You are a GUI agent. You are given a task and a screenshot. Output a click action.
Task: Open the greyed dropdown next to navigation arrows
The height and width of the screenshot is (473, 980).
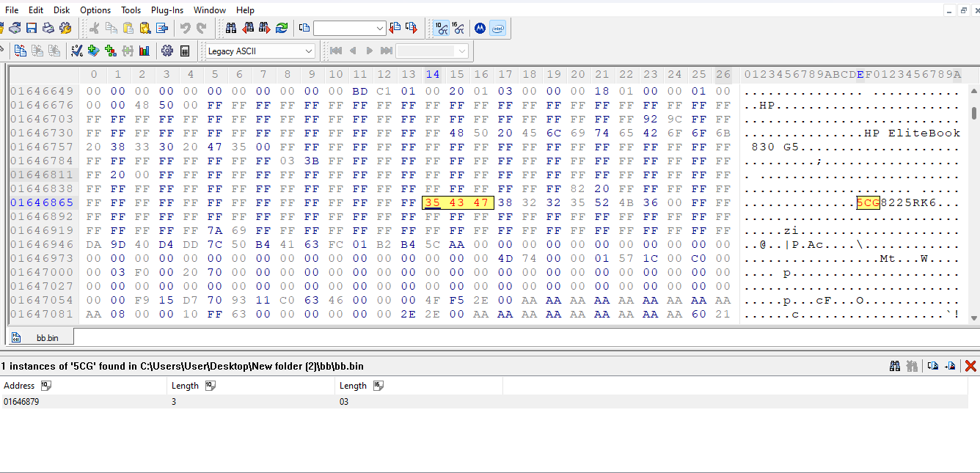461,51
